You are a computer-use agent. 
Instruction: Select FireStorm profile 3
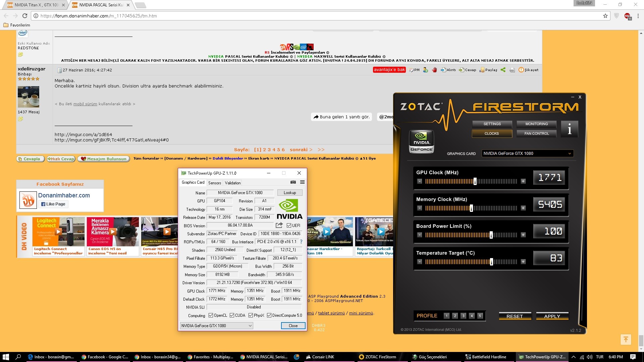(463, 316)
